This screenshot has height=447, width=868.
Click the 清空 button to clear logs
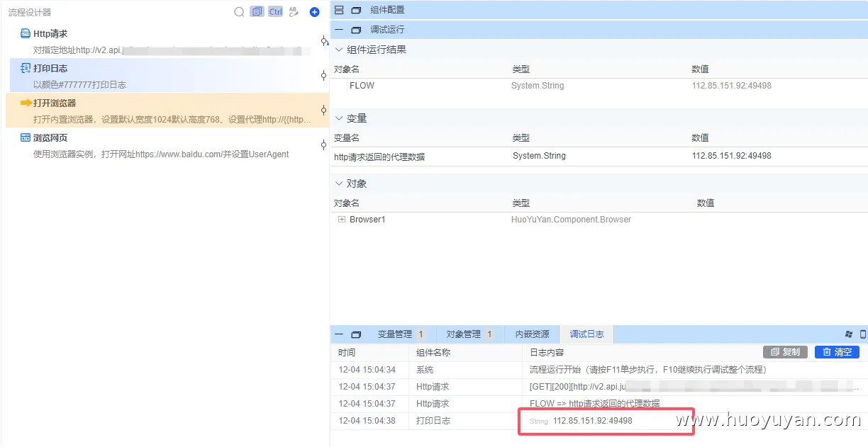837,351
